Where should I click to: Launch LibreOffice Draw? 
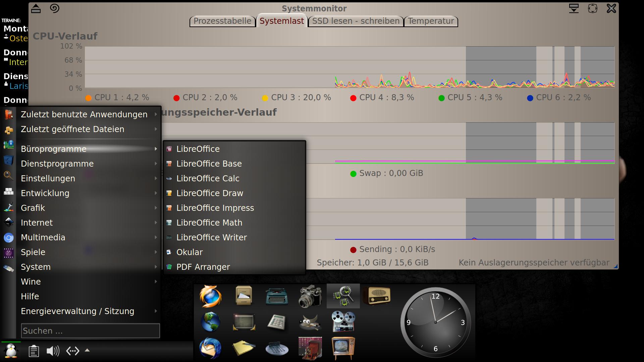point(234,193)
